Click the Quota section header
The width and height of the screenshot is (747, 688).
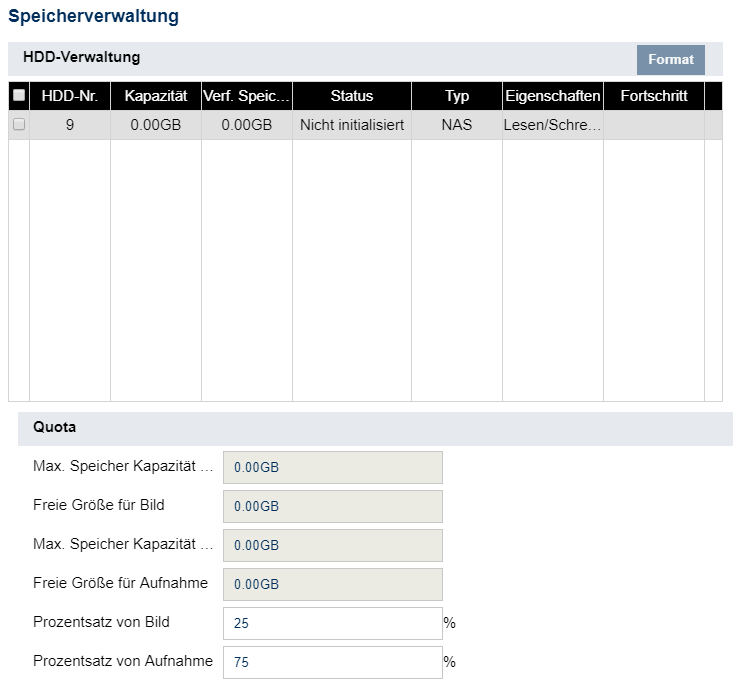[x=55, y=427]
